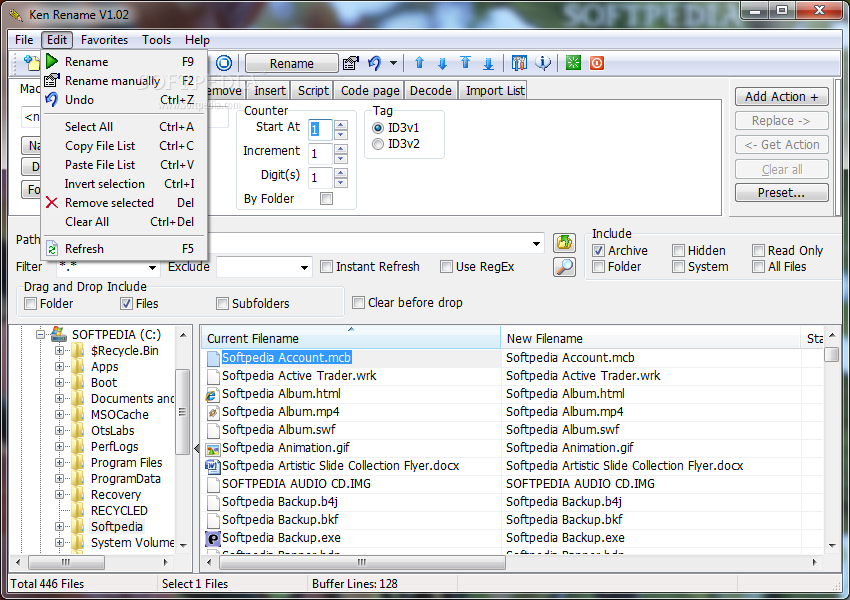This screenshot has height=600, width=850.
Task: Enable the Use RegEx checkbox
Action: click(x=446, y=267)
